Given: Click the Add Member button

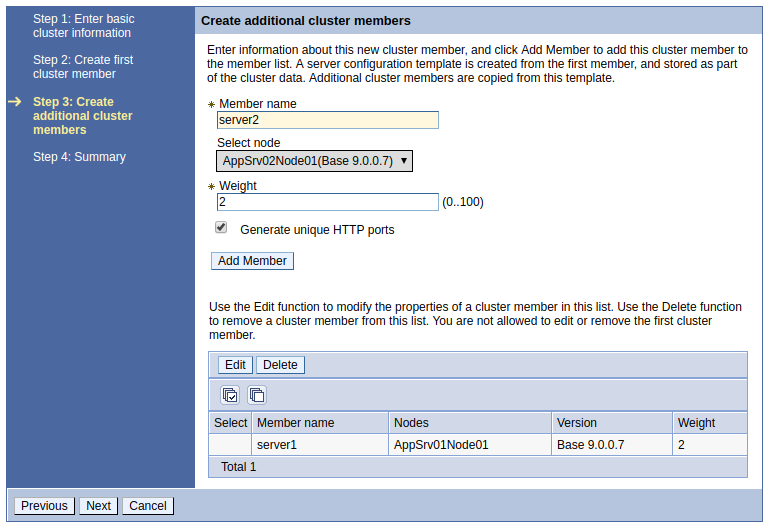Looking at the screenshot, I should (x=252, y=261).
